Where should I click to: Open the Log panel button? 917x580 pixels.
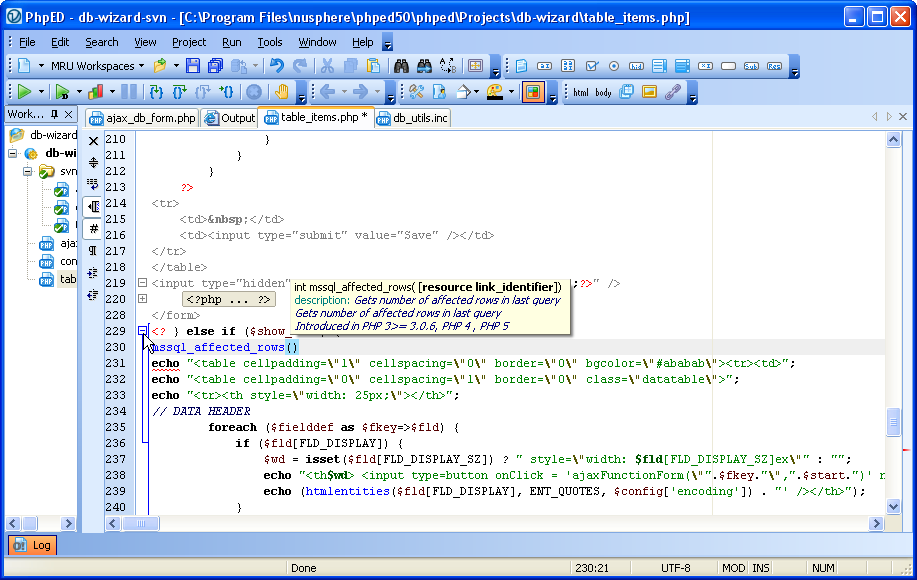pos(33,545)
